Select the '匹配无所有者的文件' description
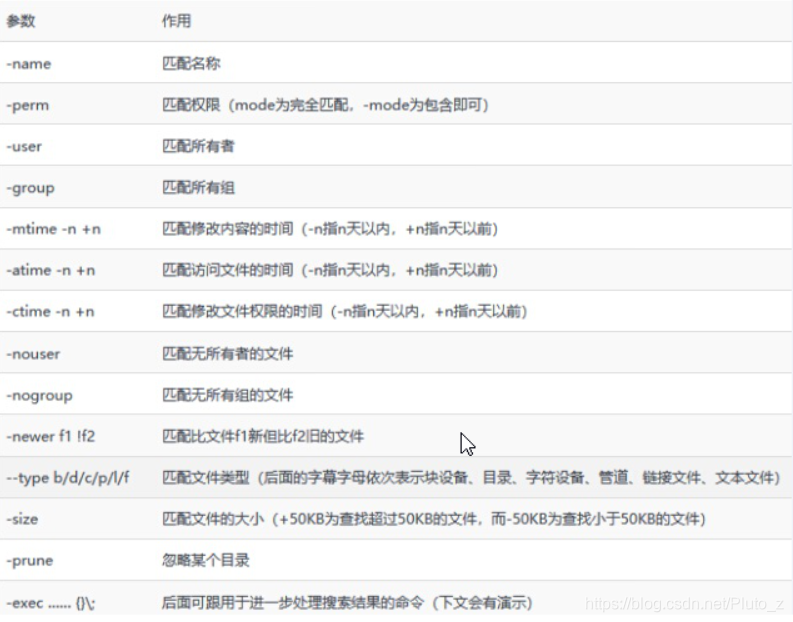 pos(228,353)
